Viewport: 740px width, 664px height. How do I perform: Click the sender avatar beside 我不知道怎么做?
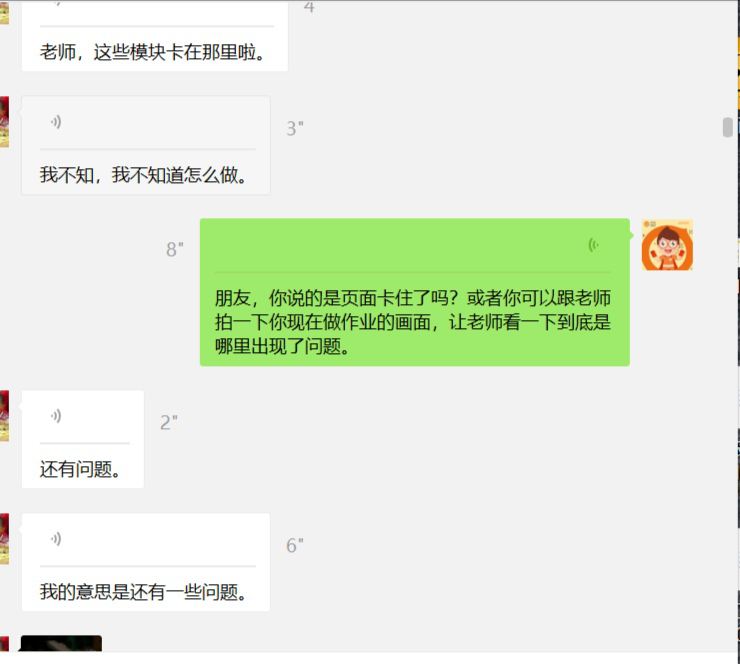4,122
